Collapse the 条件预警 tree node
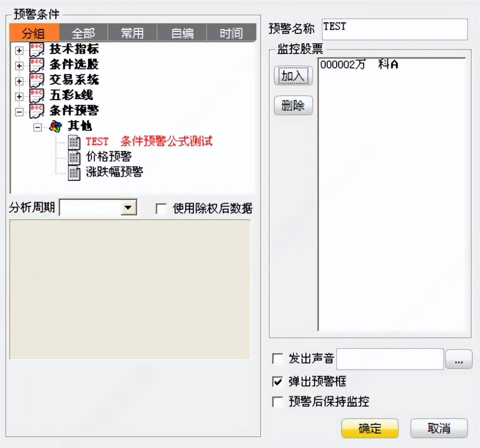The width and height of the screenshot is (480, 448). point(19,112)
